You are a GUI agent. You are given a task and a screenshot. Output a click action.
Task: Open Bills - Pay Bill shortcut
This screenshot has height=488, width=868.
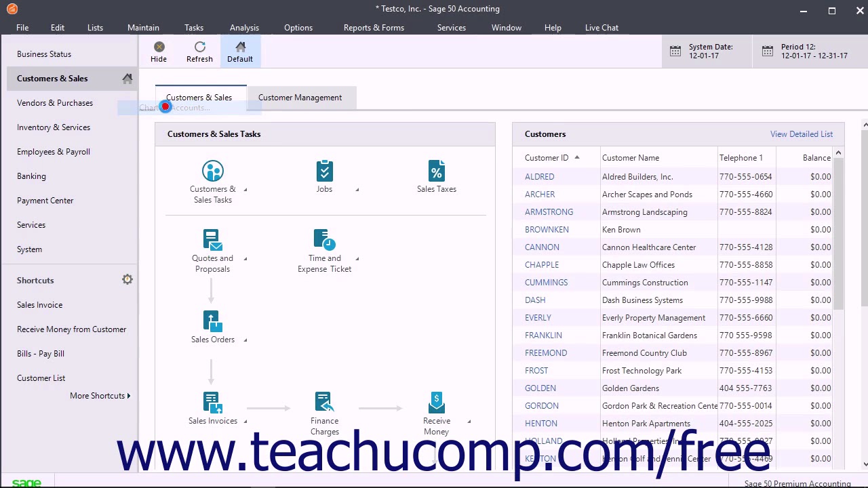(41, 354)
